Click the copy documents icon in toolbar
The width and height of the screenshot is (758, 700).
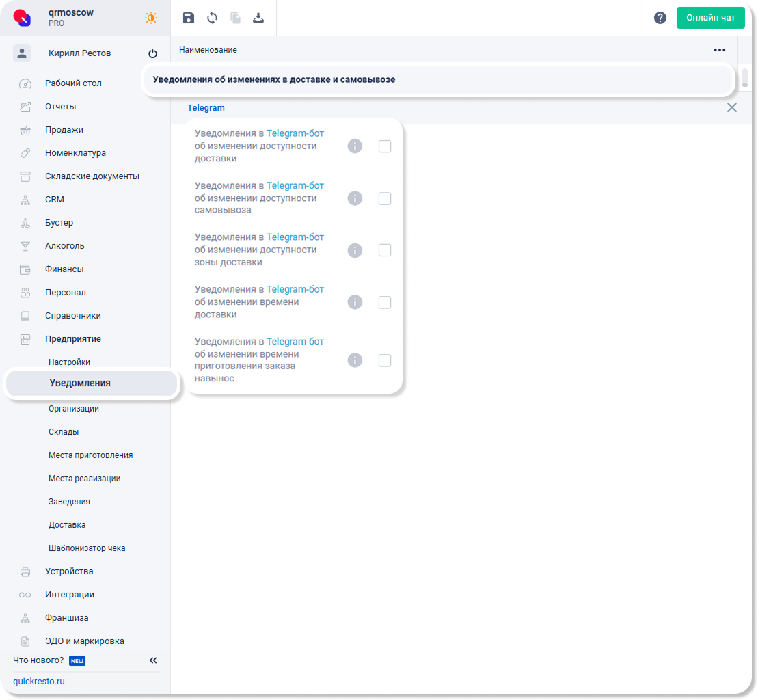235,18
